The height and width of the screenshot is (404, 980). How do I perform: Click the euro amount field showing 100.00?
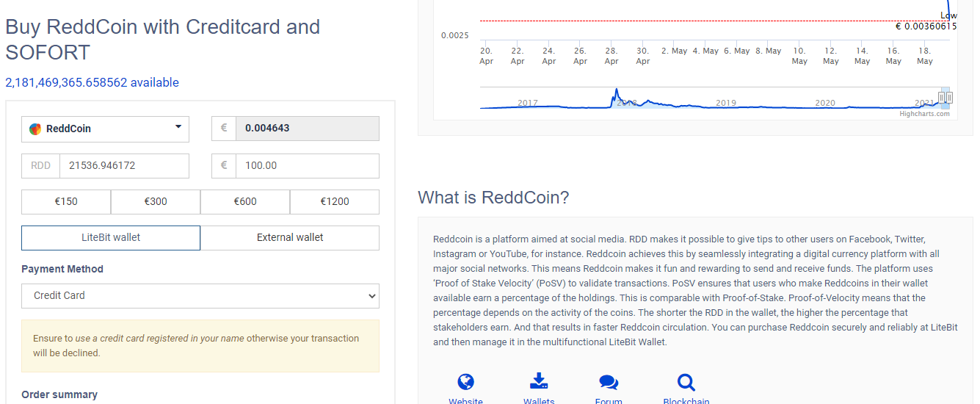point(308,166)
